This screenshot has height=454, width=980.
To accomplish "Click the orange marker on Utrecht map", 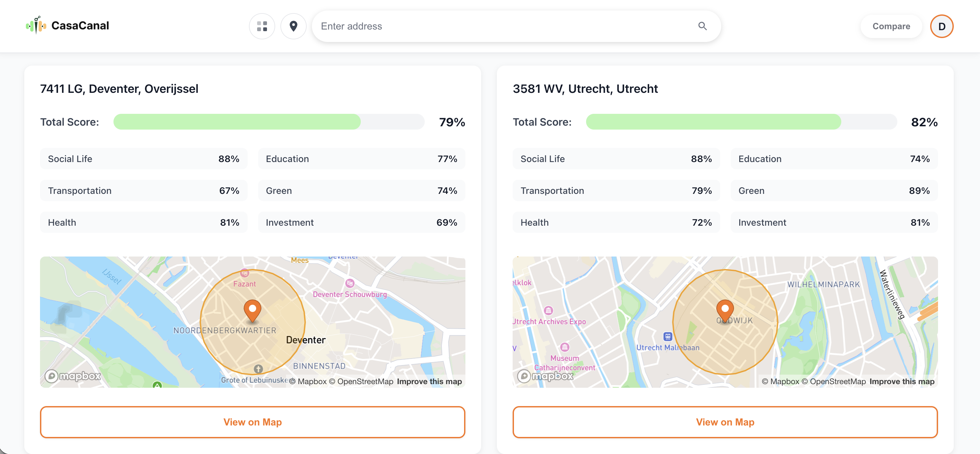I will 725,310.
